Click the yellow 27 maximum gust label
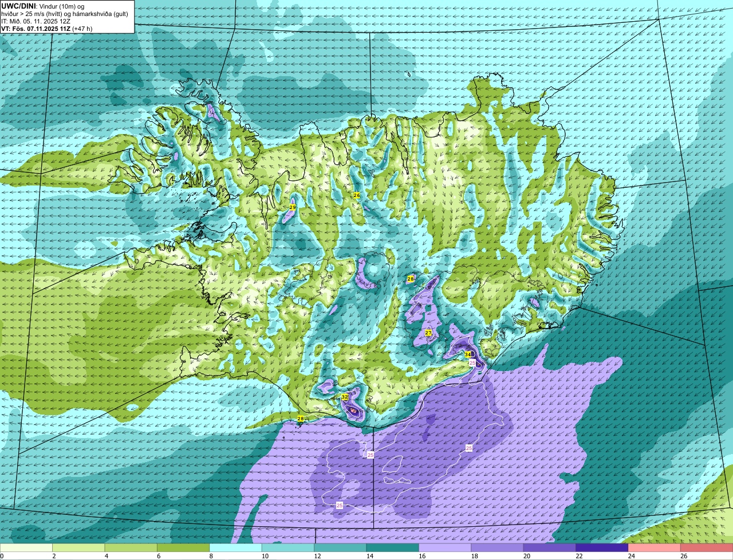Image resolution: width=733 pixels, height=560 pixels. [x=428, y=333]
